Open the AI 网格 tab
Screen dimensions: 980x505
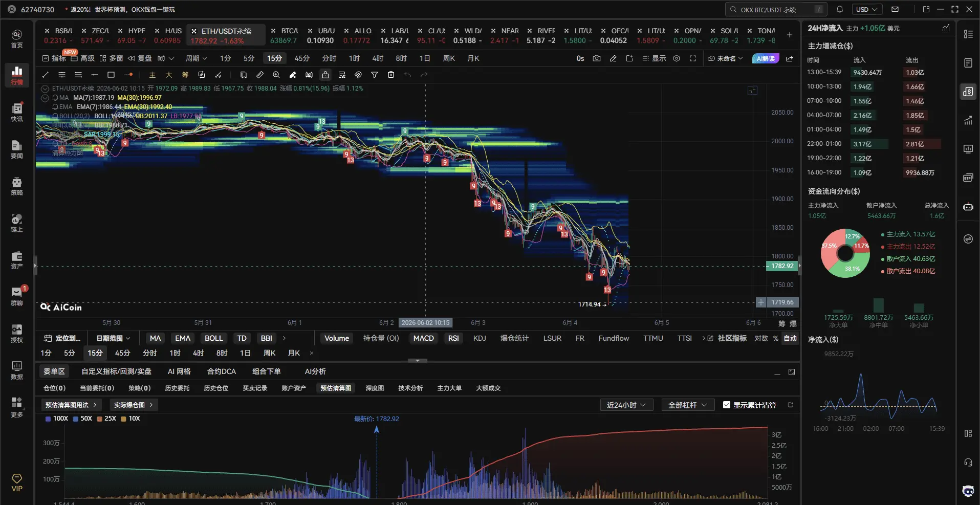(179, 371)
